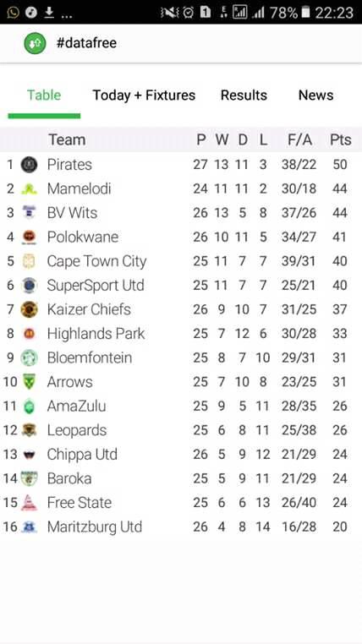This screenshot has width=362, height=644.
Task: Tap the WhatsApp notification icon
Action: (14, 13)
